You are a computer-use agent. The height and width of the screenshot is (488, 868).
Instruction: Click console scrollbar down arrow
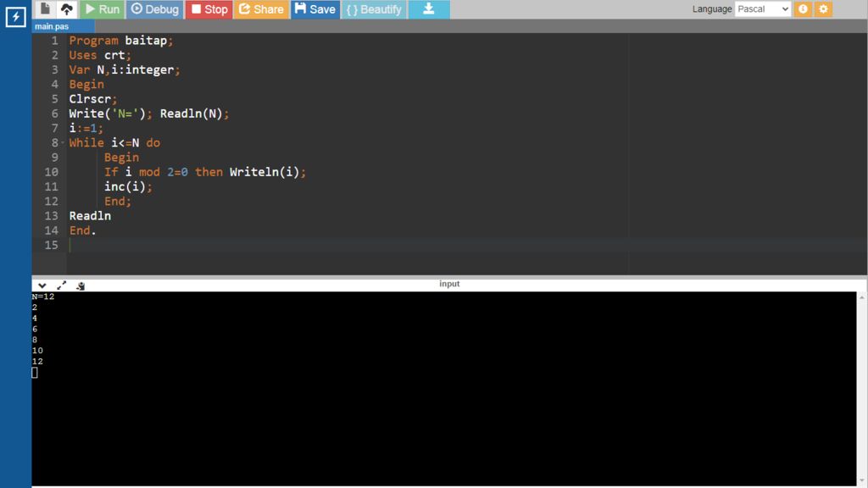[862, 481]
